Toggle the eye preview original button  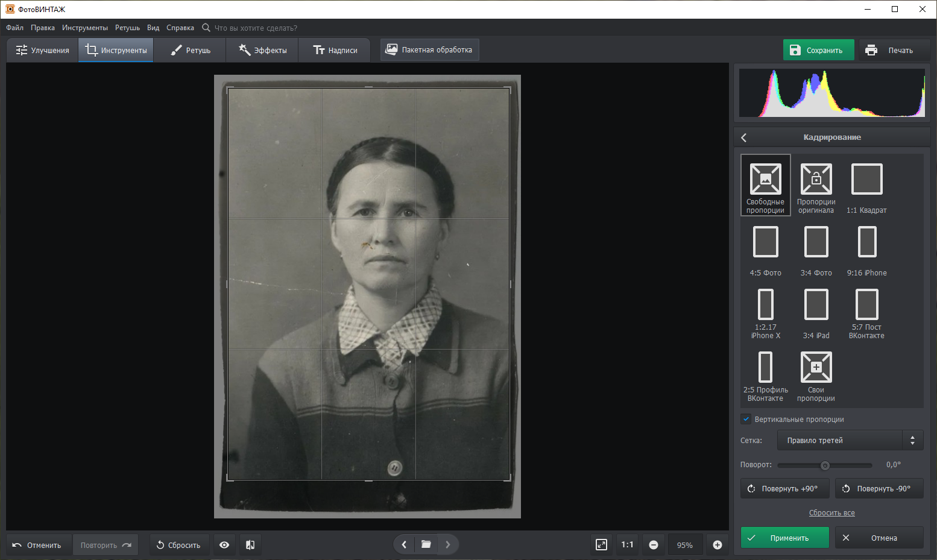click(x=224, y=545)
